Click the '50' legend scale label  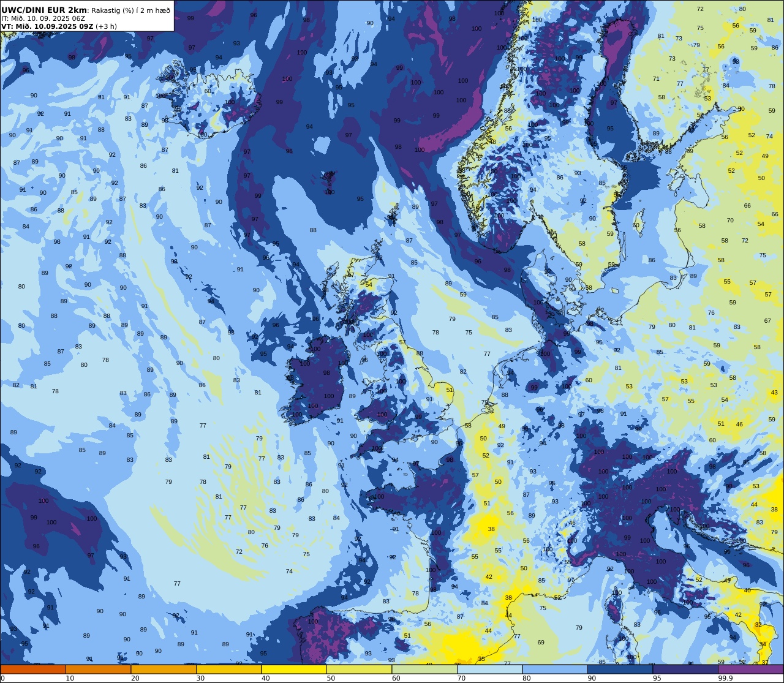coord(331,678)
